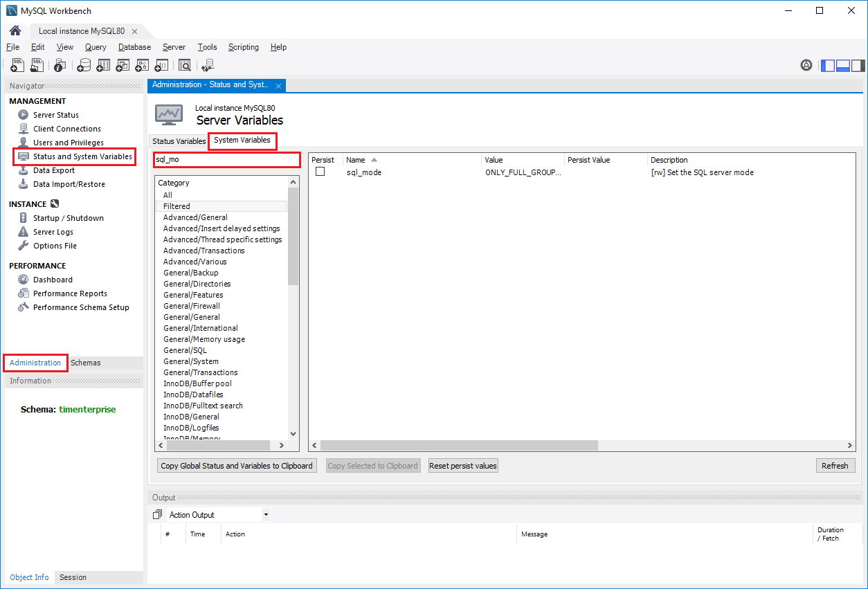Open an existing SQL script file
The height and width of the screenshot is (589, 868).
tap(36, 64)
